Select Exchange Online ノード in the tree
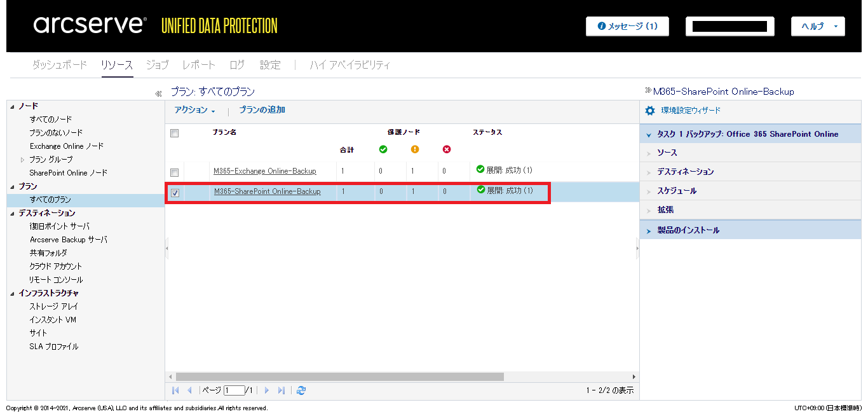This screenshot has width=868, height=414. pos(67,146)
